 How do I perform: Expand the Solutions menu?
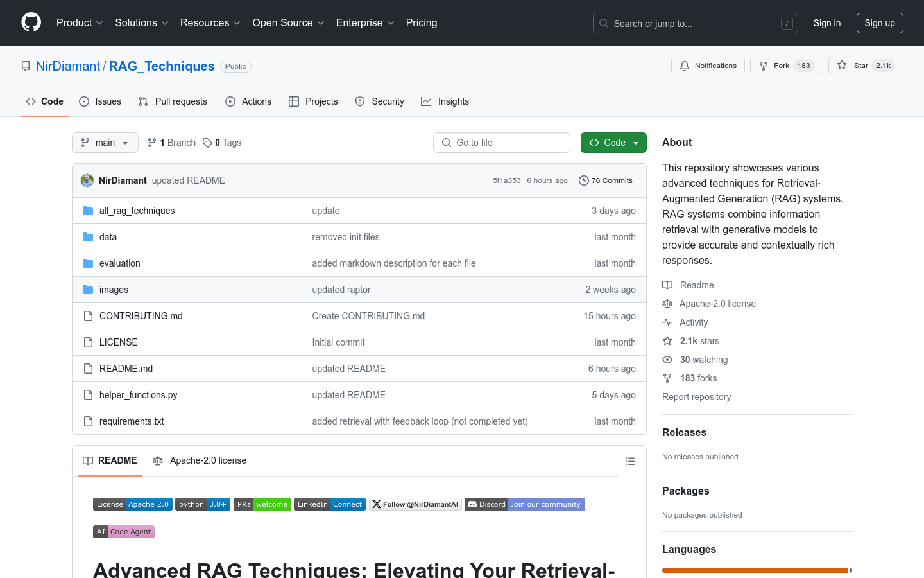pos(142,23)
